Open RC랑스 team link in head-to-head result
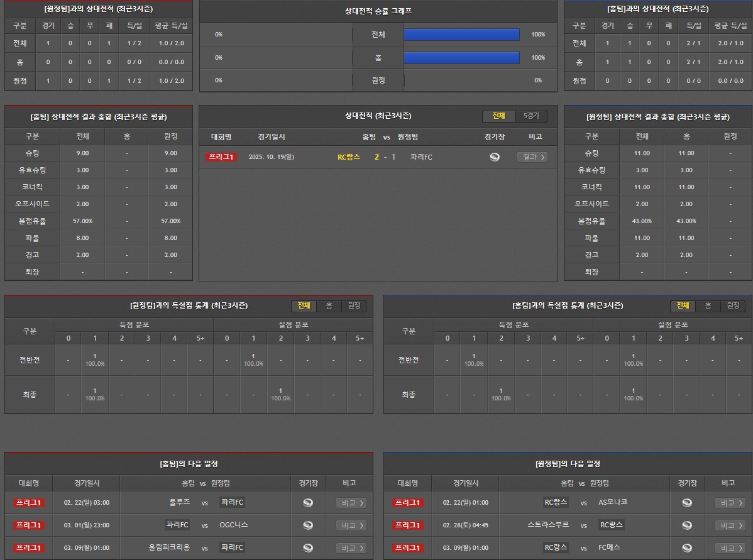 click(x=349, y=157)
